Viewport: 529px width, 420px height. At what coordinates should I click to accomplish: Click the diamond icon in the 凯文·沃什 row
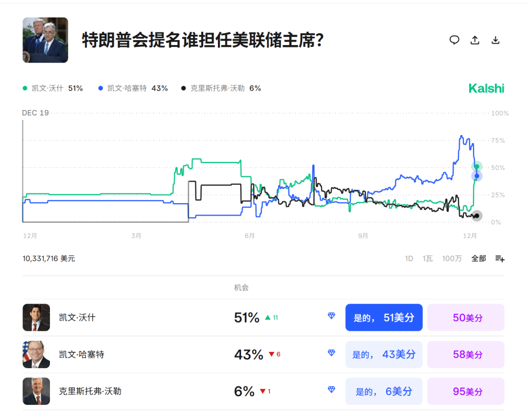coord(332,317)
